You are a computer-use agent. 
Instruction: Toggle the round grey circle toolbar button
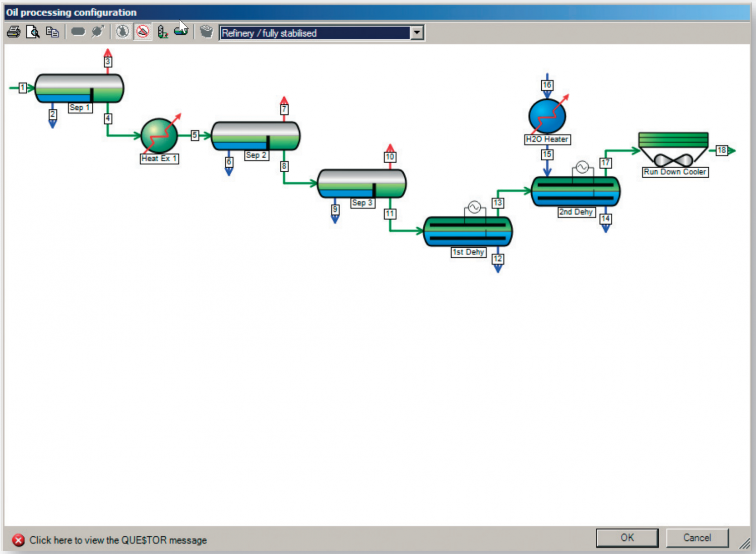pos(122,32)
